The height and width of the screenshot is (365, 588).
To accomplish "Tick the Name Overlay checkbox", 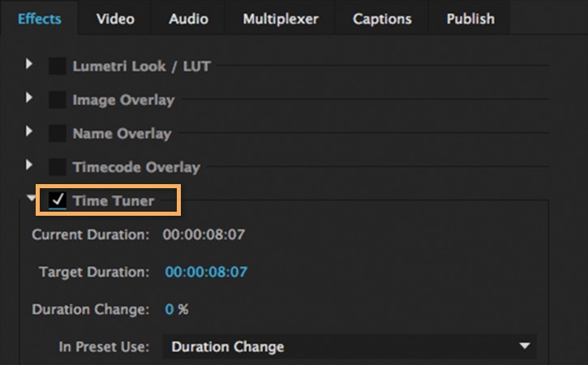I will click(58, 134).
